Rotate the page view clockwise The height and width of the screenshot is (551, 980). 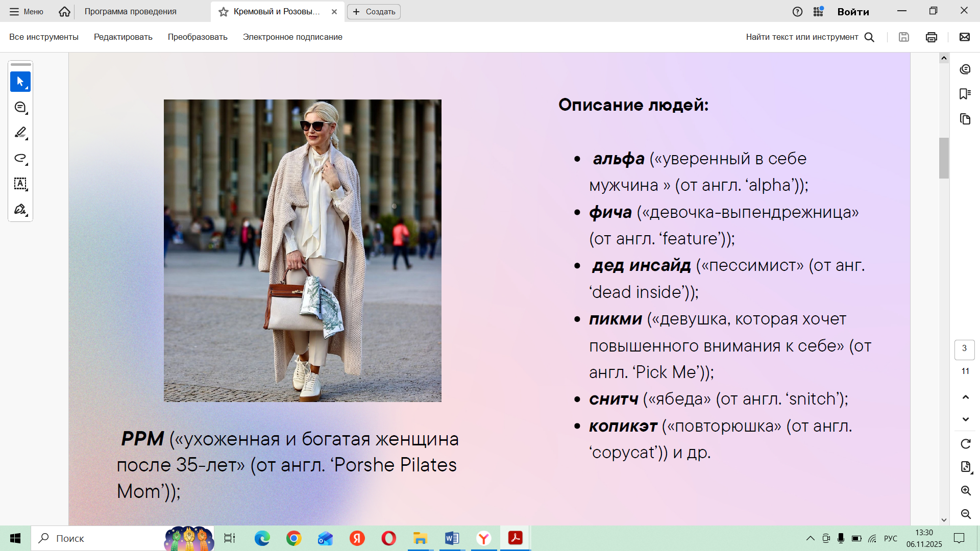[x=965, y=444]
